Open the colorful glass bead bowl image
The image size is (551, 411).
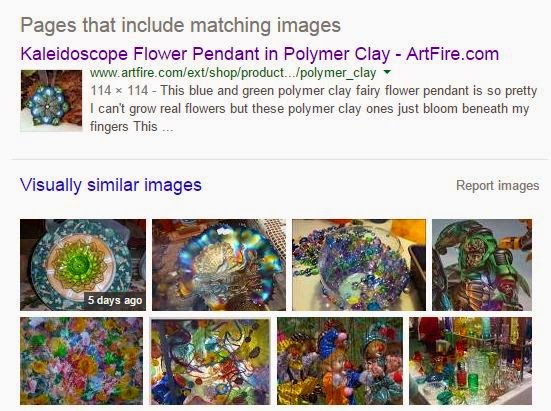click(x=359, y=265)
